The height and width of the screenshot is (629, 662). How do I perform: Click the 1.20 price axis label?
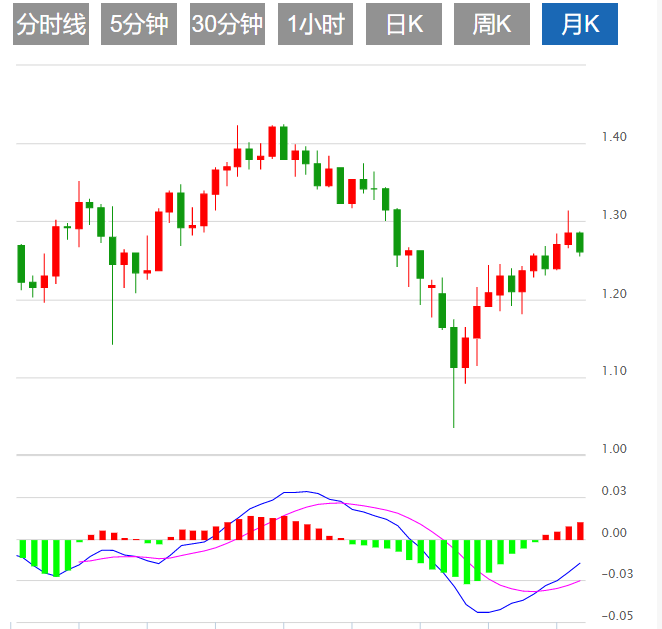[x=614, y=293]
